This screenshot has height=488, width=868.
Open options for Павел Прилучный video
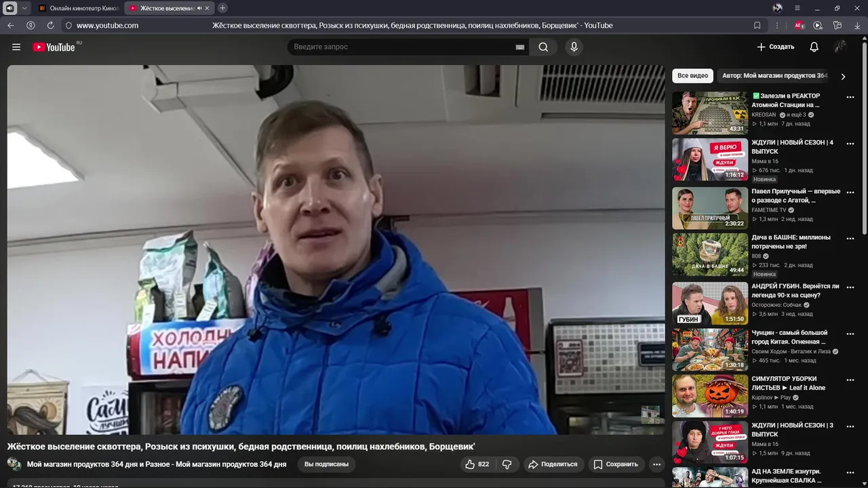click(850, 192)
